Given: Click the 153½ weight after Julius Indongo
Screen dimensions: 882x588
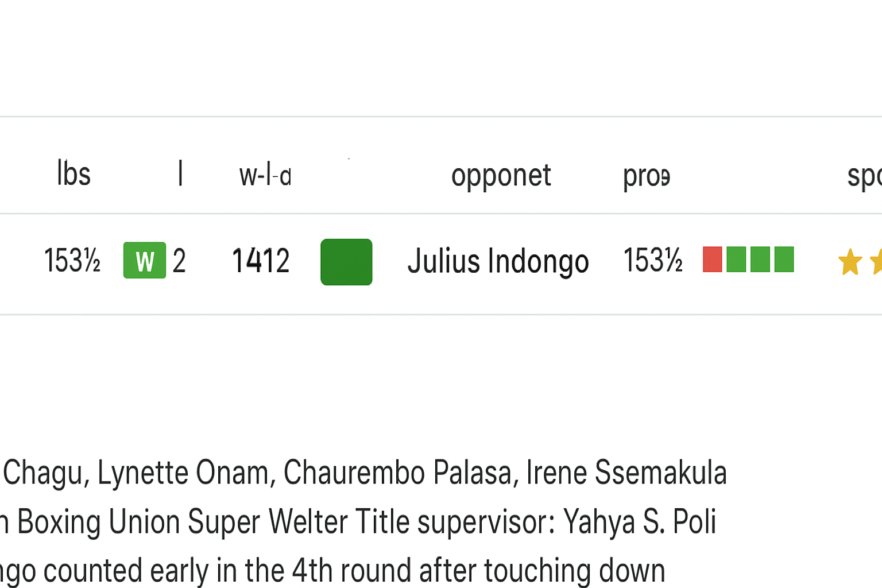Looking at the screenshot, I should (x=653, y=260).
